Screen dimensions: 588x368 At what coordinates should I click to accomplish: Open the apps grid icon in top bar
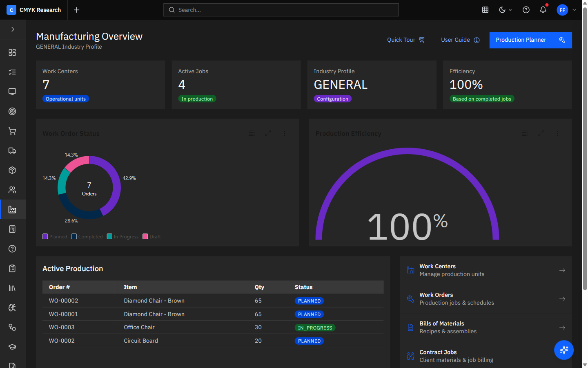(x=485, y=10)
